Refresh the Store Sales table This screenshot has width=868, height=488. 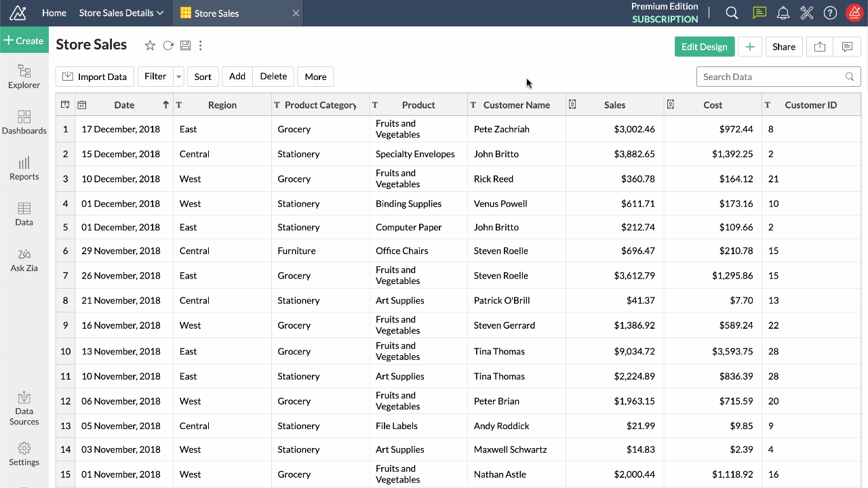click(168, 45)
